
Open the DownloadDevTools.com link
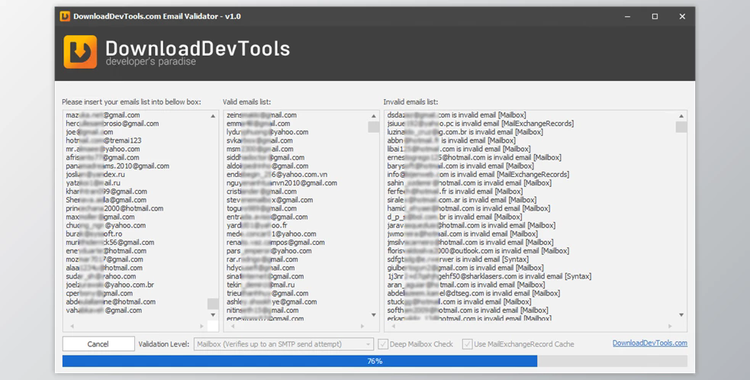pyautogui.click(x=650, y=343)
